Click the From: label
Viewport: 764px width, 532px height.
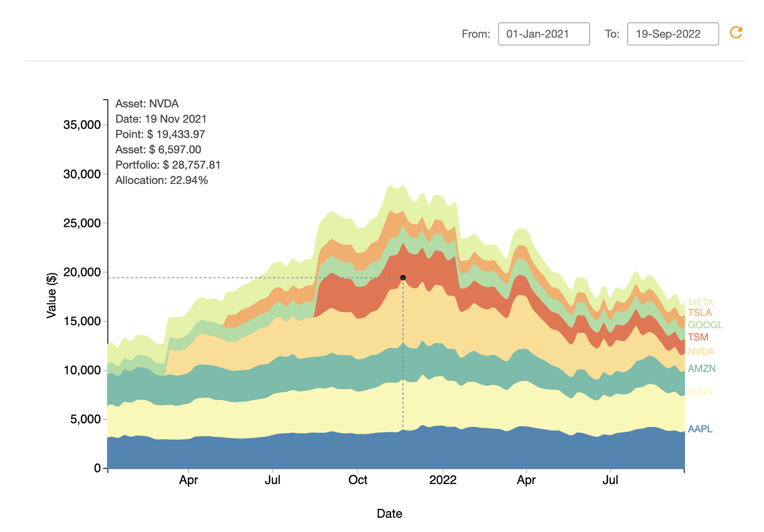476,34
